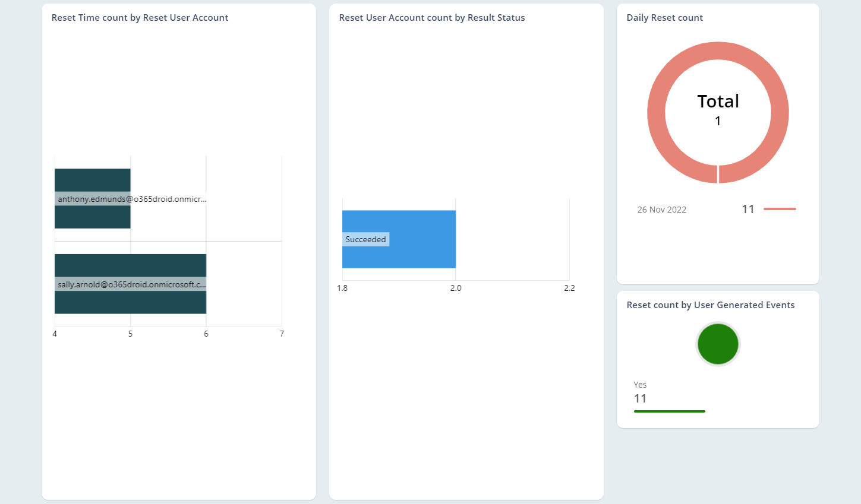Click the Daily Reset count panel title
Viewport: 861px width, 504px height.
tap(664, 17)
